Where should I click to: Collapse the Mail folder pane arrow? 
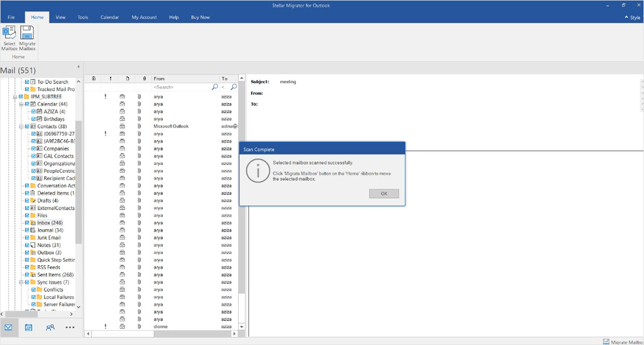tap(79, 67)
